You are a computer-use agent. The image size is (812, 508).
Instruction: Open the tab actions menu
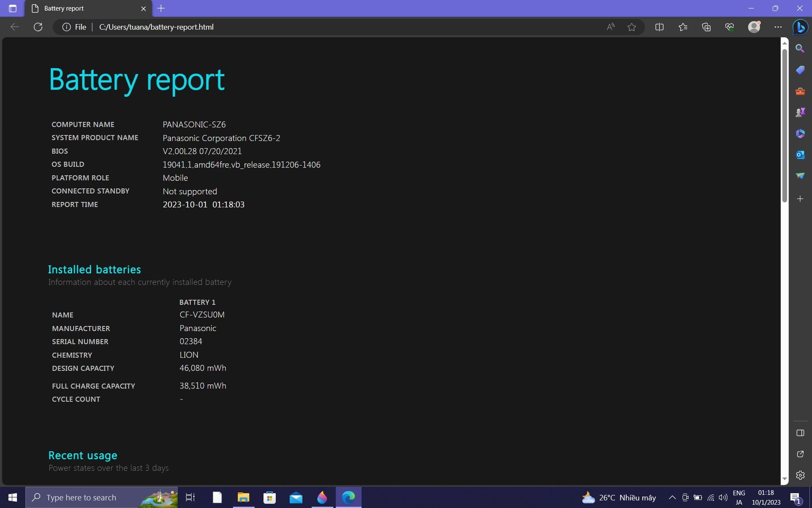13,8
